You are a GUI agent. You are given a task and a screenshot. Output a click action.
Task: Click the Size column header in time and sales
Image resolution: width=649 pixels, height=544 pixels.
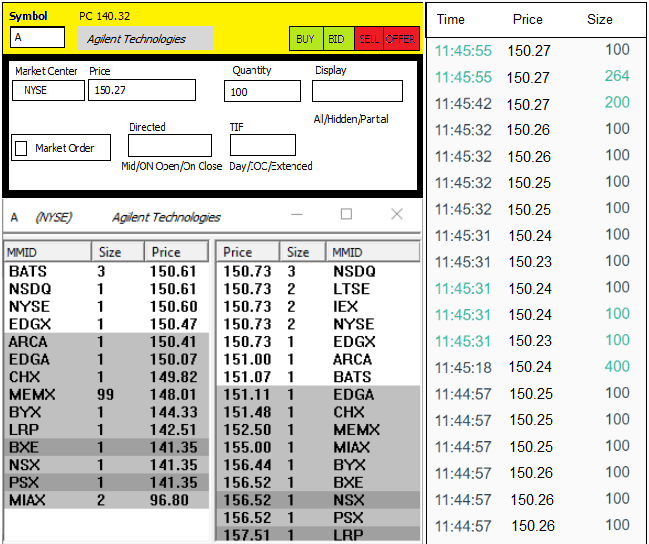click(x=600, y=19)
